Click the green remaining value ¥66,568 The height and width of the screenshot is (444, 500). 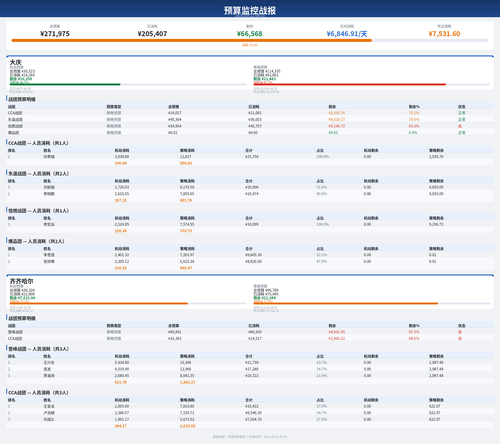coord(250,34)
